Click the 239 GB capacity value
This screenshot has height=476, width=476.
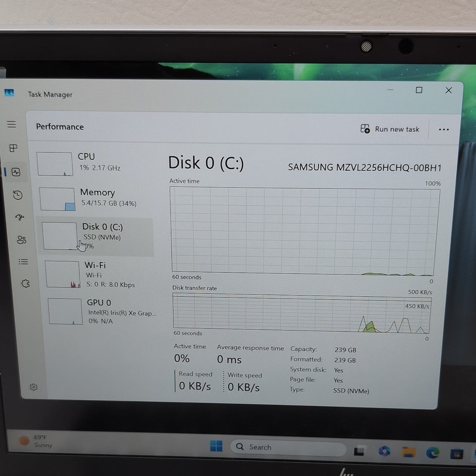click(x=345, y=350)
